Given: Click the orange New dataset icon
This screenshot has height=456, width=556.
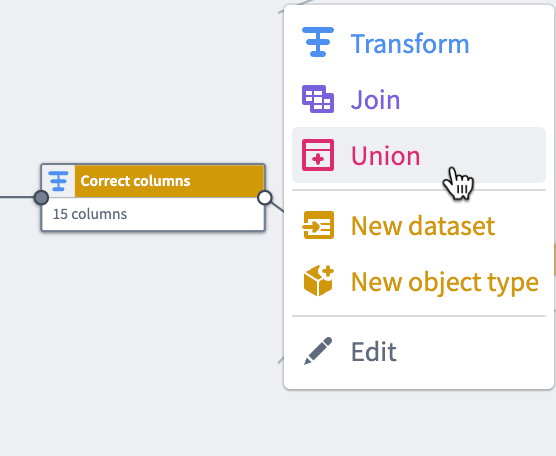Looking at the screenshot, I should [x=318, y=225].
